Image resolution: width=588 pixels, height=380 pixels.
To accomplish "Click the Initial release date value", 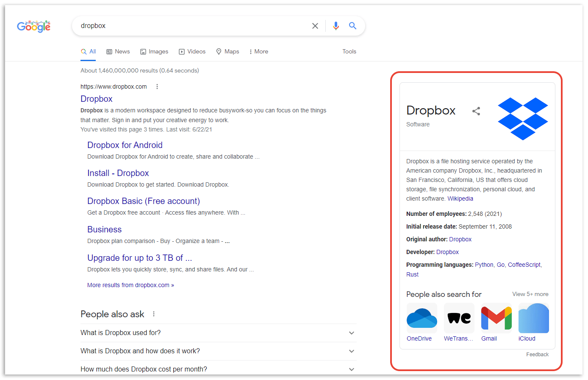I will 485,226.
